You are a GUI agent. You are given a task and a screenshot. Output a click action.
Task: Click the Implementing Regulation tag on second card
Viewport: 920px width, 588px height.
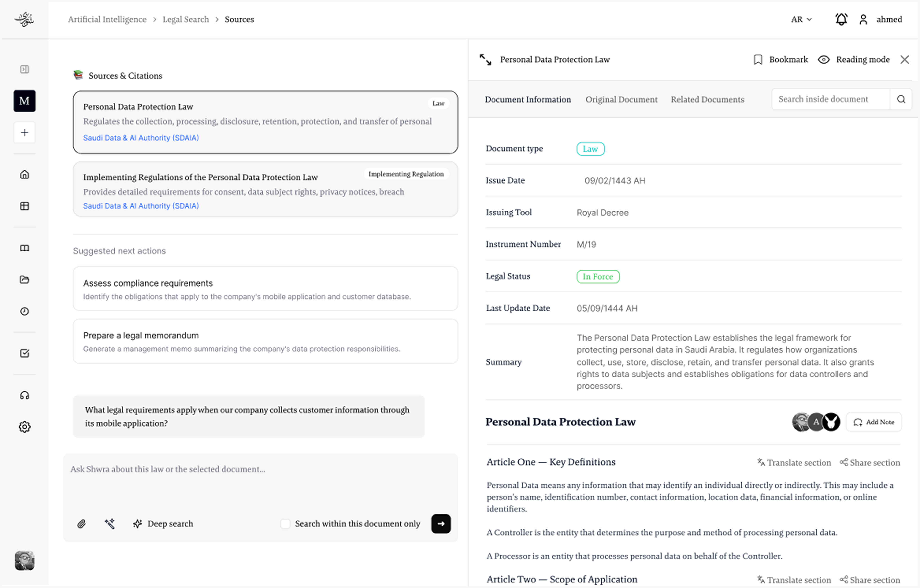(x=406, y=174)
